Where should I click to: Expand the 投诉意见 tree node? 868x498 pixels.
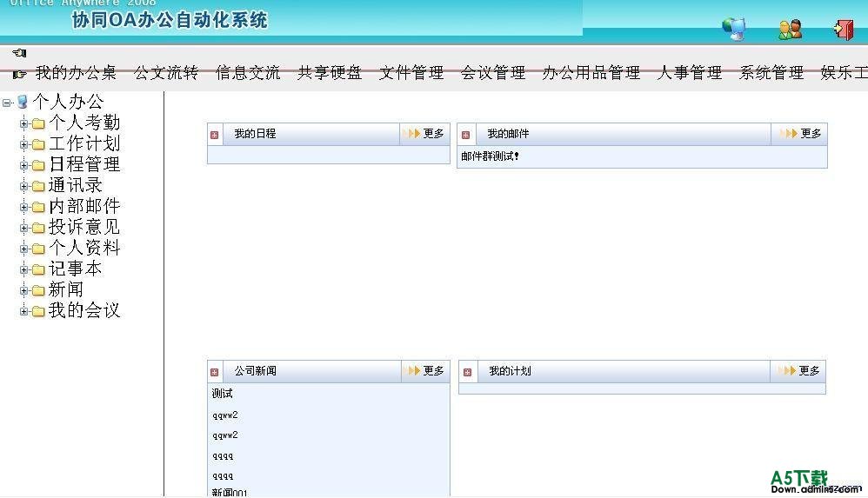[23, 228]
